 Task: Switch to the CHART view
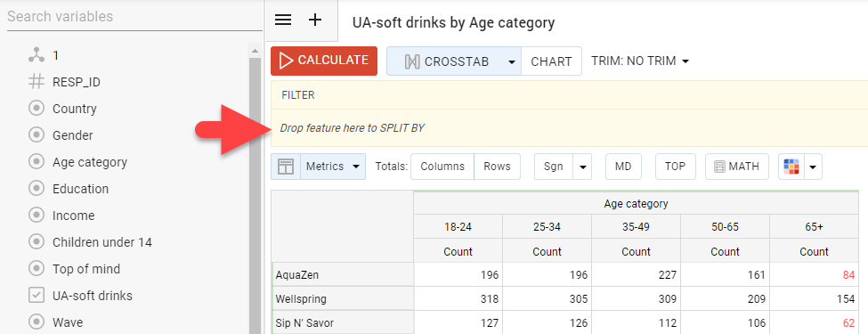[551, 61]
